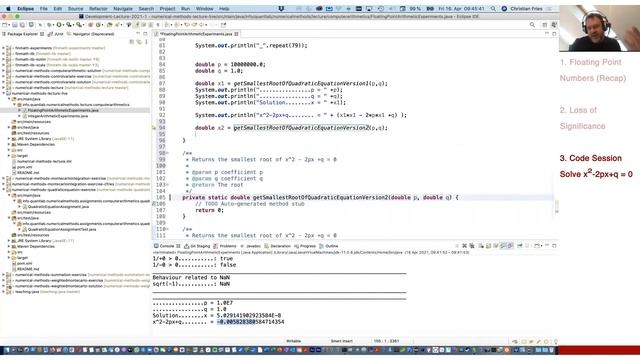Select the FloatingPointArithmeticExperiments.java editor tab
Viewport: 640px width, 360px height.
(196, 34)
